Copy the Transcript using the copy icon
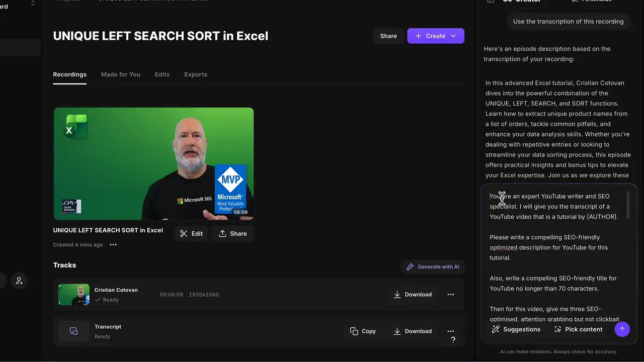This screenshot has height=362, width=644. (x=353, y=331)
